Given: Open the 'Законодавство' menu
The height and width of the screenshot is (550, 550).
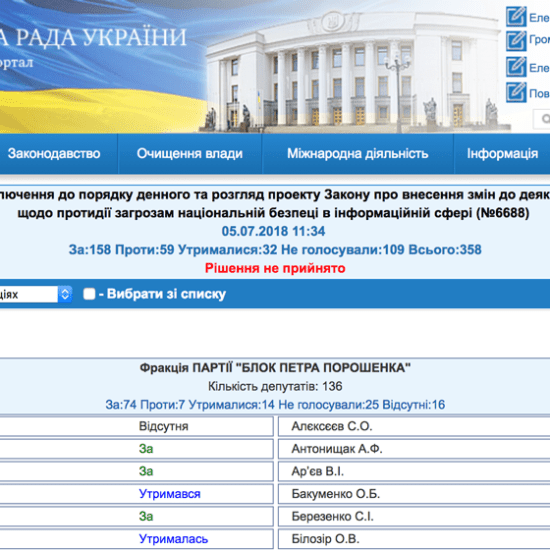Looking at the screenshot, I should (54, 154).
